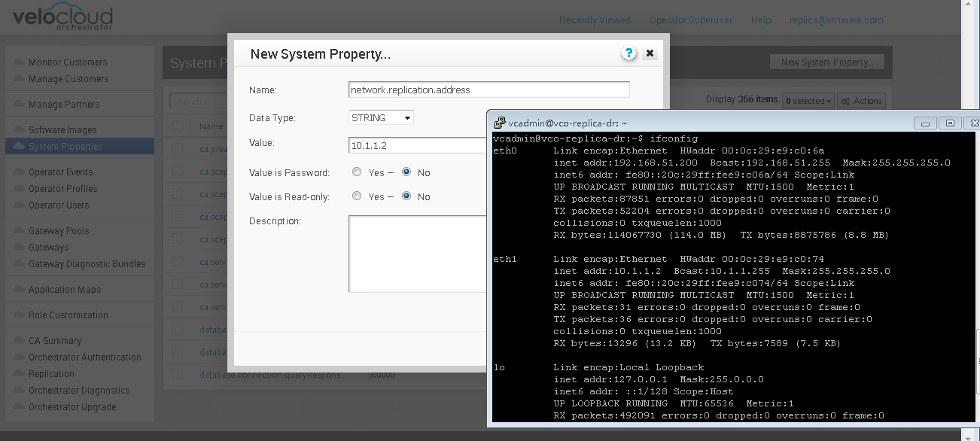Click the Name field containing network.replication.address

tap(489, 90)
